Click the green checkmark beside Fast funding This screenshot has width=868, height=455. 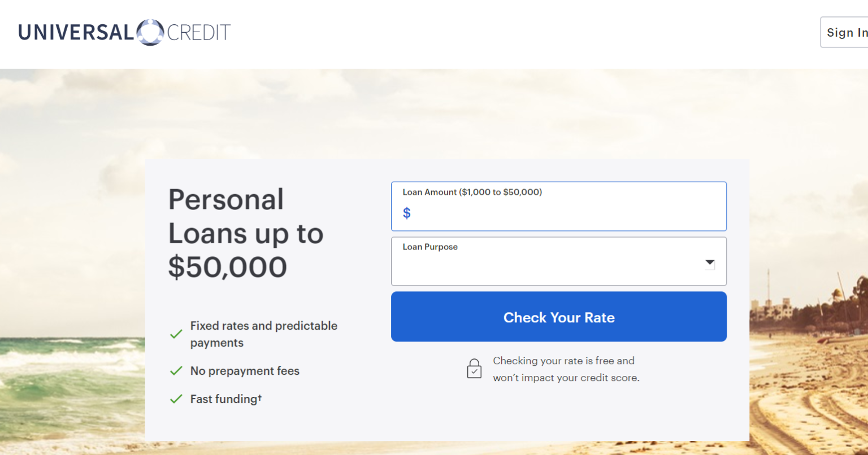[175, 399]
